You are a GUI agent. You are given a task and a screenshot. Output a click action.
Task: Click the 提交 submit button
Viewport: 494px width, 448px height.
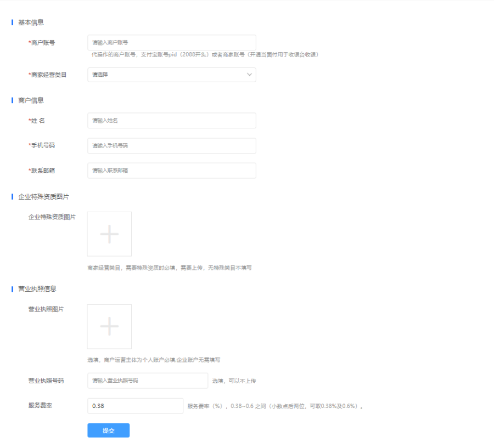(108, 430)
